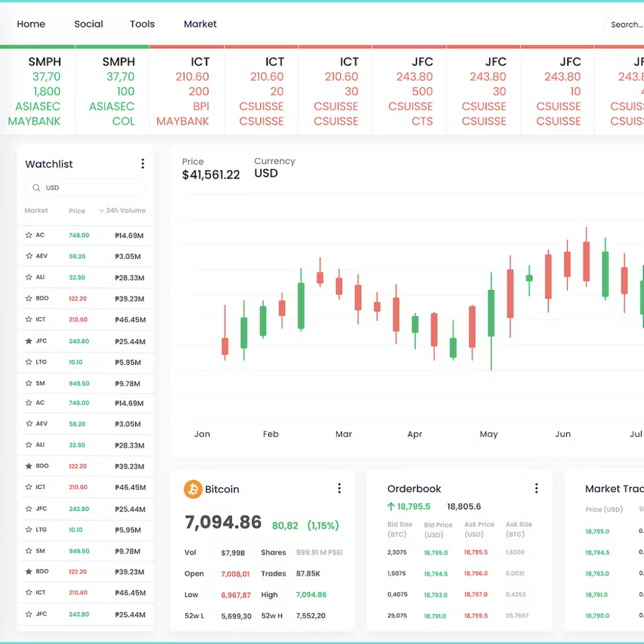The width and height of the screenshot is (644, 644).
Task: Click the green up arrow in Orderbook
Action: pyautogui.click(x=390, y=506)
